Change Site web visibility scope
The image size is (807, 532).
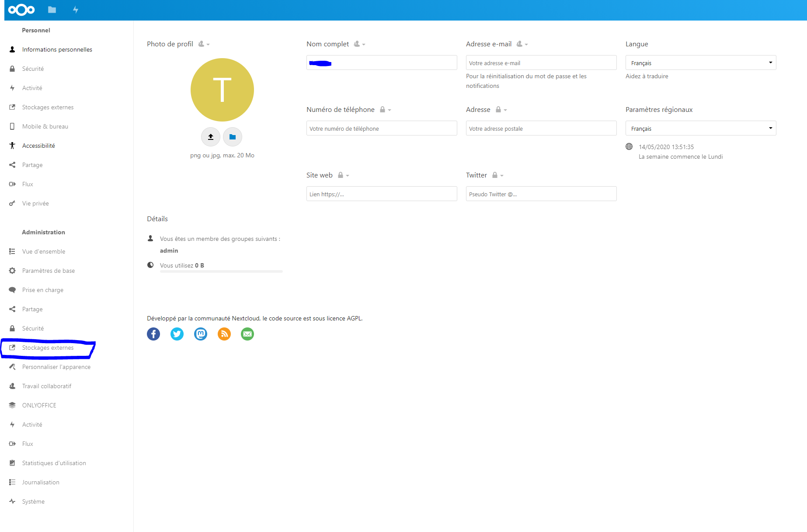click(343, 175)
